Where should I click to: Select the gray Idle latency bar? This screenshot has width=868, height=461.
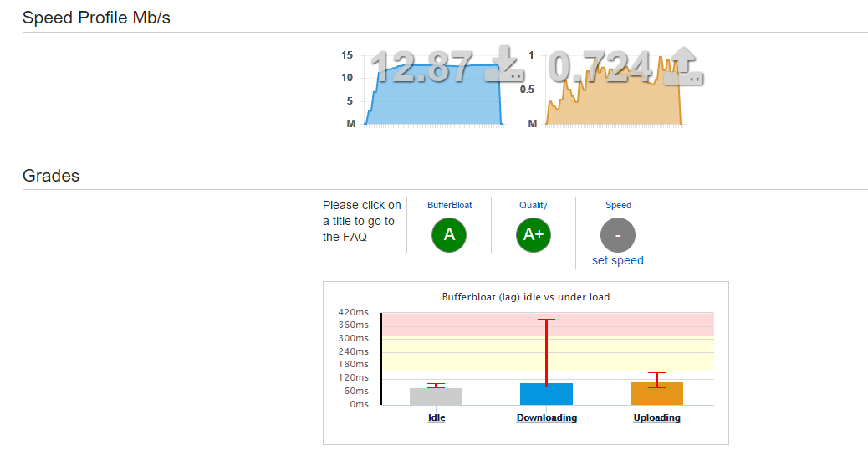437,397
